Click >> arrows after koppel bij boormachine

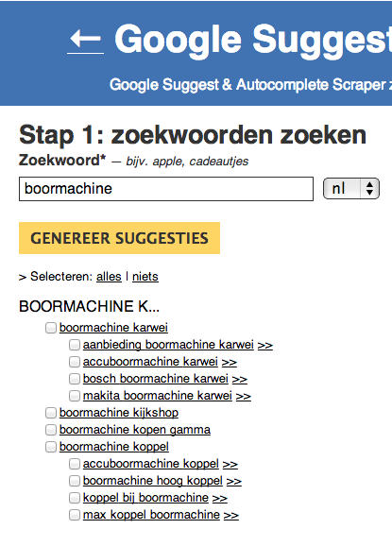point(220,498)
